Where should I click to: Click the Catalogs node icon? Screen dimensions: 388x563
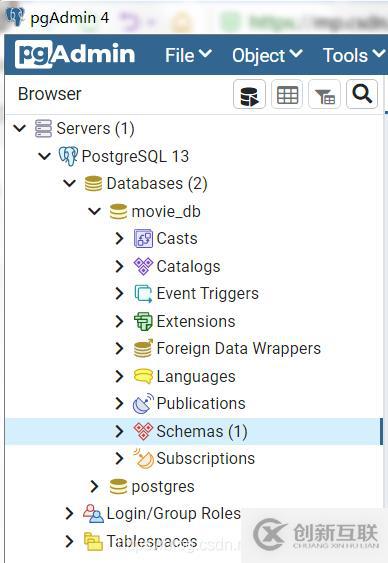point(143,266)
